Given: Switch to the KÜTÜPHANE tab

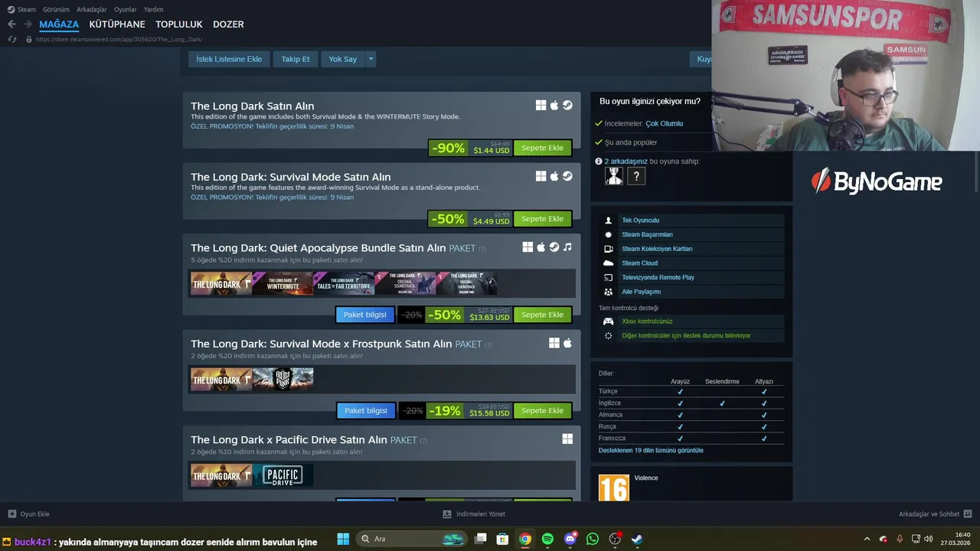Looking at the screenshot, I should coord(117,24).
